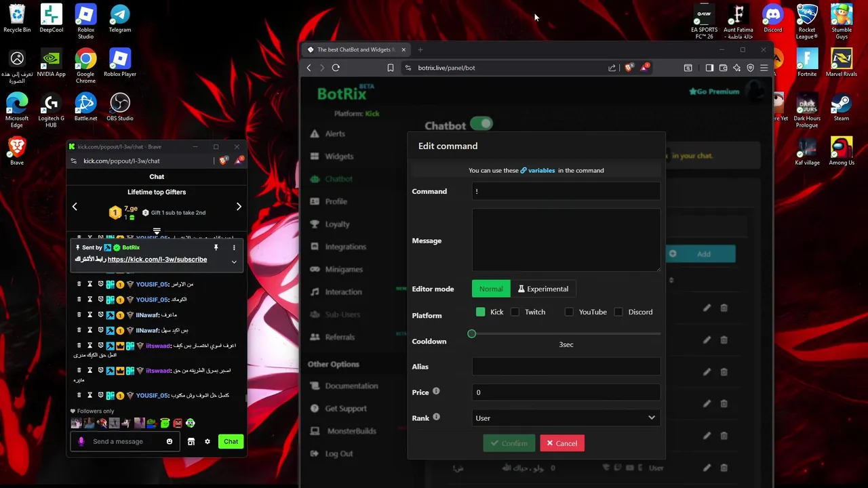The width and height of the screenshot is (868, 488).
Task: Share the botrix.live page via share icon
Action: [612, 68]
